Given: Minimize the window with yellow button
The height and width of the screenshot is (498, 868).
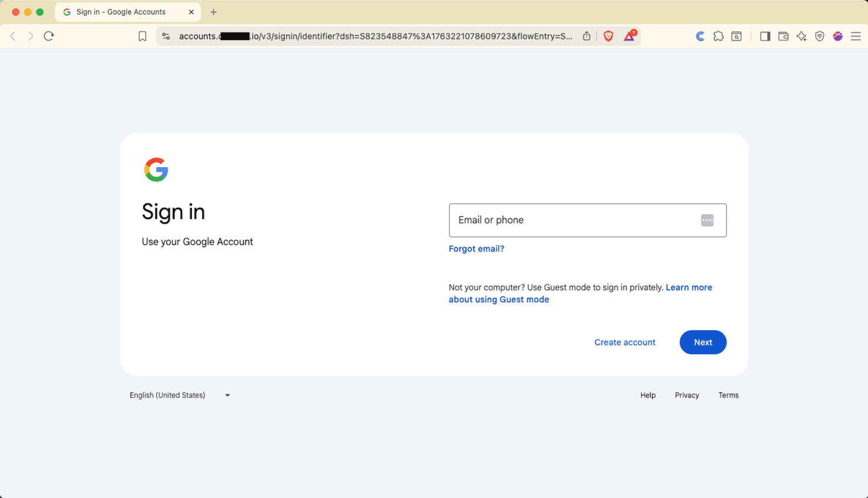Looking at the screenshot, I should click(x=28, y=12).
